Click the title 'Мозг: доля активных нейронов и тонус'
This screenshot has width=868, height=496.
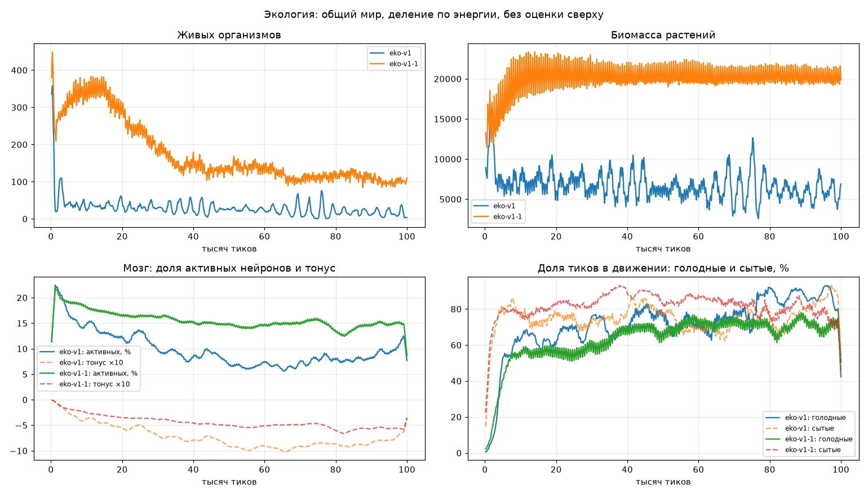click(x=229, y=268)
